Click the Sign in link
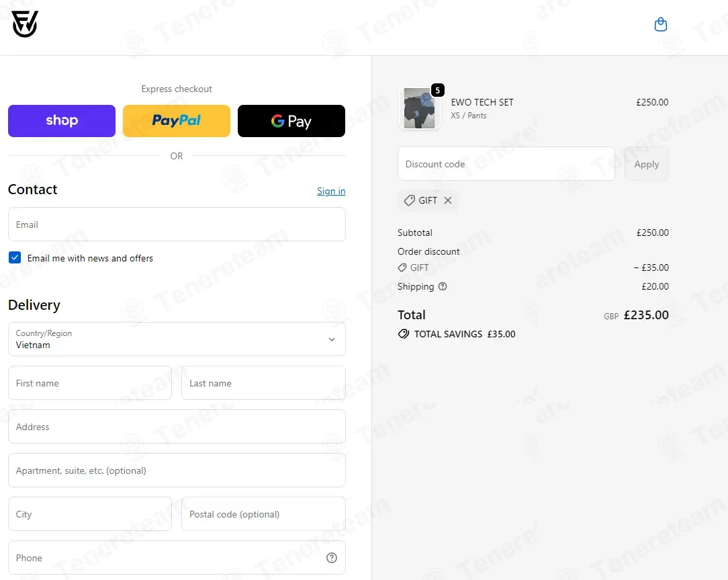728x580 pixels. (x=331, y=191)
